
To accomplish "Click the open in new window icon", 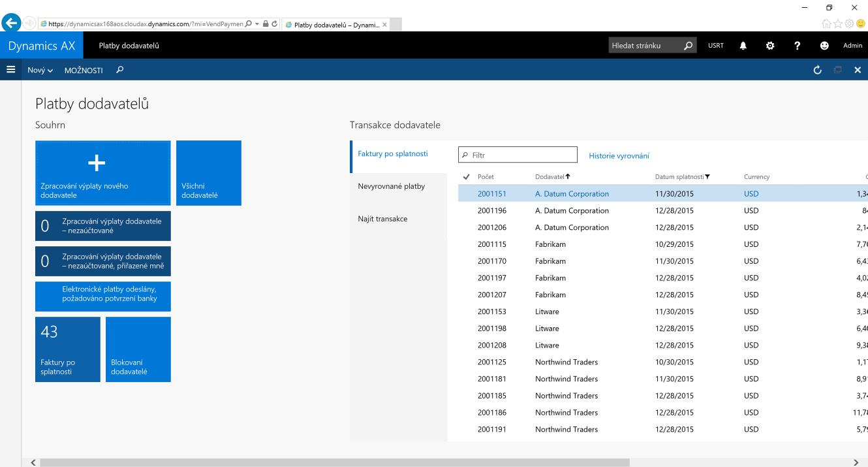I will pyautogui.click(x=838, y=70).
